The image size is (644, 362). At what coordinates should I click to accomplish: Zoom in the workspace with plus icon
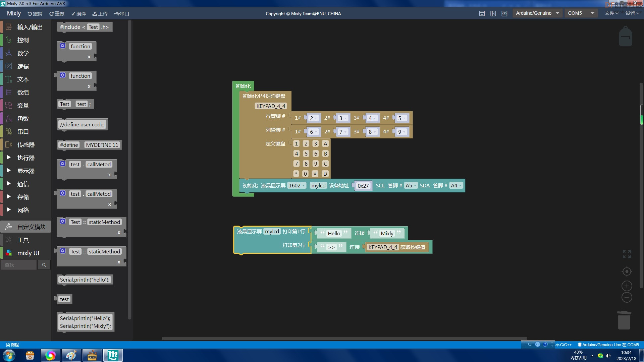pyautogui.click(x=627, y=286)
